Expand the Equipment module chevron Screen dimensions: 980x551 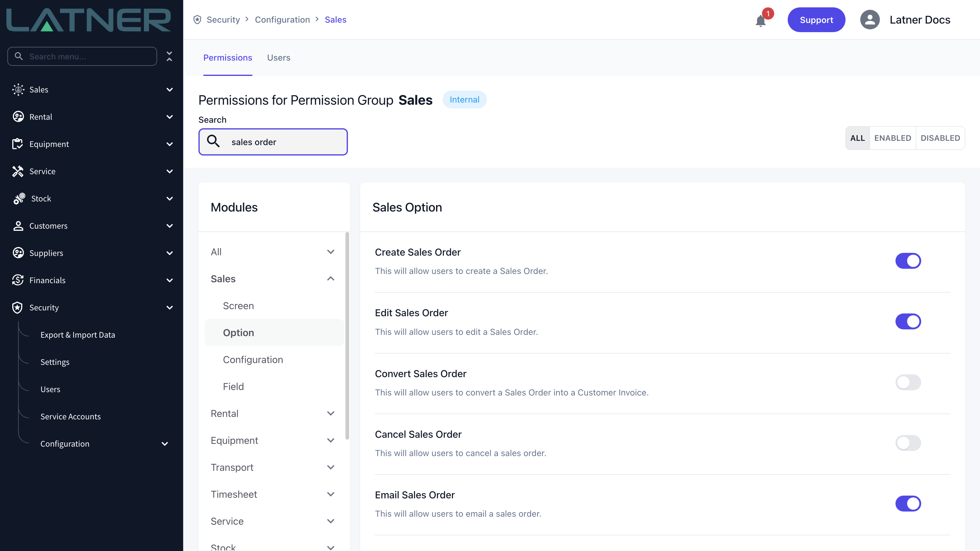[x=331, y=440]
